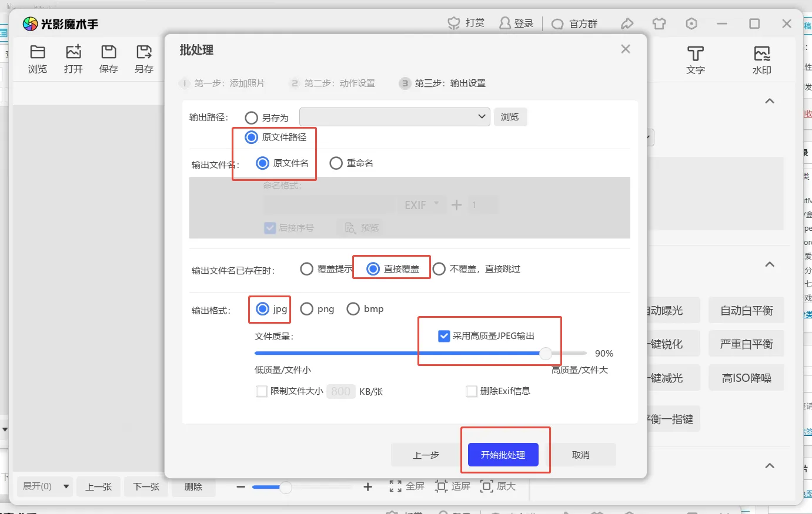Click the 登录 login user icon

coord(505,23)
